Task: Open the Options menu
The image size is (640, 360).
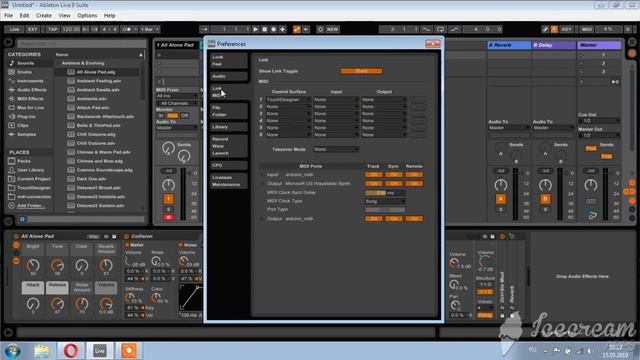Action: (87, 16)
